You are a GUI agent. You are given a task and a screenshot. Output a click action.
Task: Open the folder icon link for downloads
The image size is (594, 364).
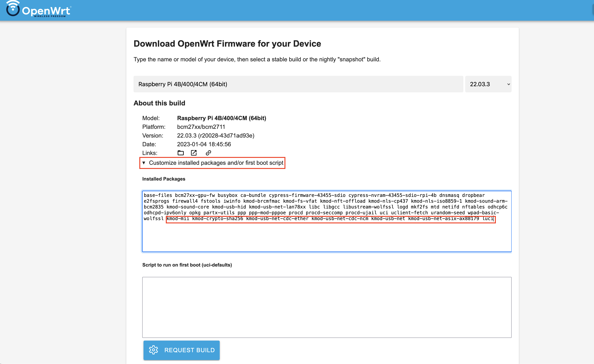tap(181, 153)
